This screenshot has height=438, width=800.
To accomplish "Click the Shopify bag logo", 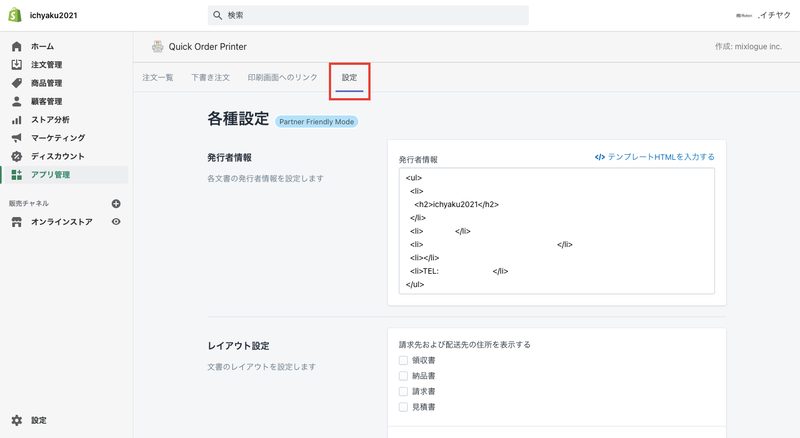I will coord(15,15).
